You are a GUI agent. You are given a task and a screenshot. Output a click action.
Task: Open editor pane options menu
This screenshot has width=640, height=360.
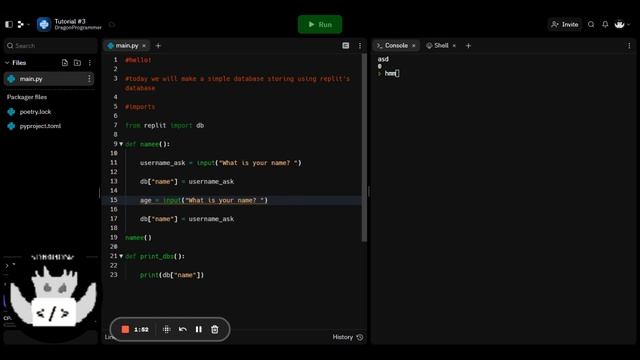pyautogui.click(x=360, y=46)
